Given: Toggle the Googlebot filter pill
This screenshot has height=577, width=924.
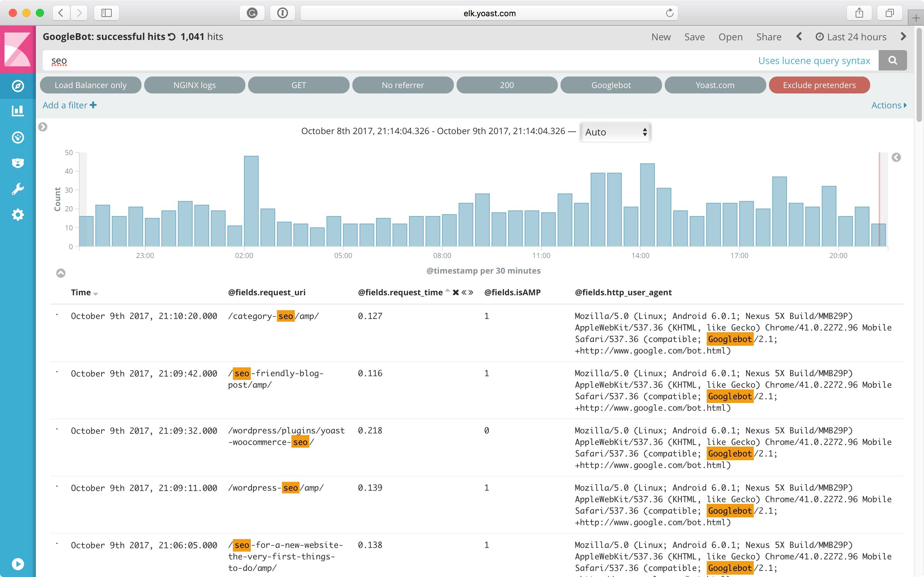Looking at the screenshot, I should [611, 85].
